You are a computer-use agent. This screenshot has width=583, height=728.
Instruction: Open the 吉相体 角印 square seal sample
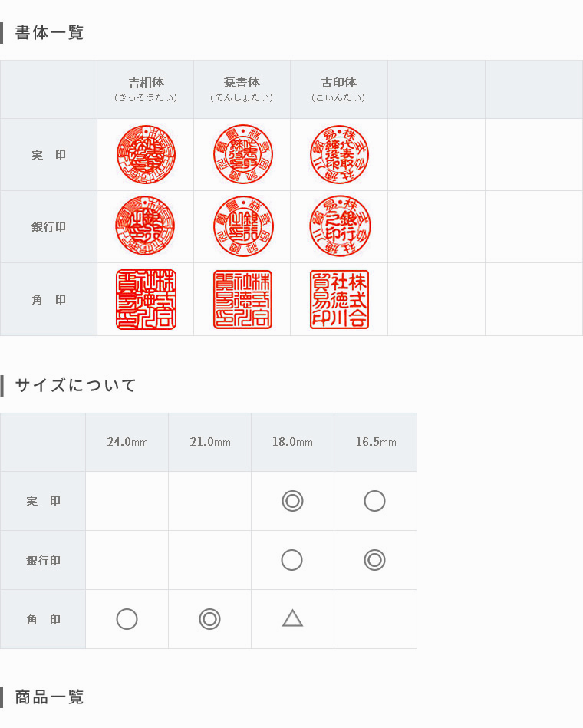(x=146, y=299)
